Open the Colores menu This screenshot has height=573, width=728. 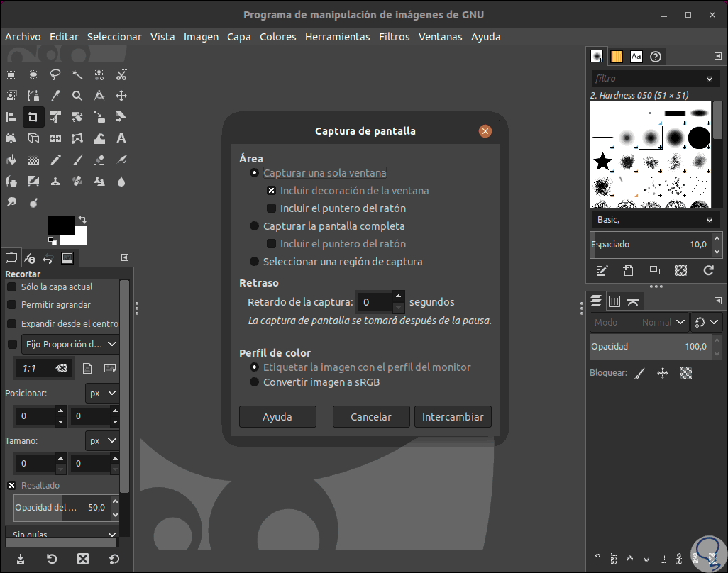277,37
